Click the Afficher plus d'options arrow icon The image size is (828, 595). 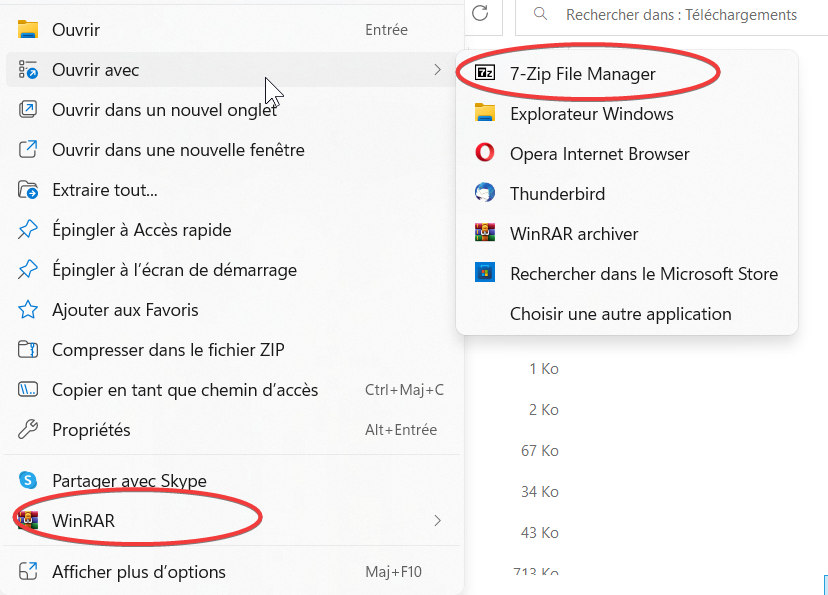pos(27,572)
